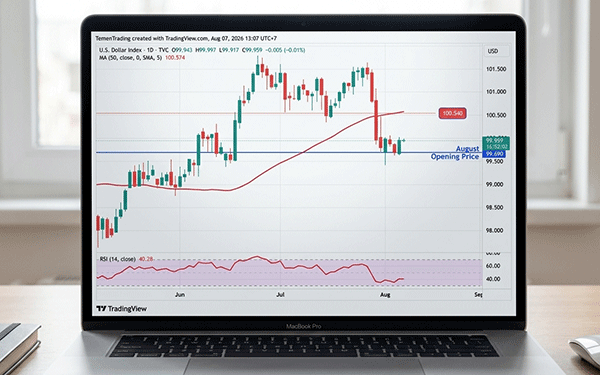Click the 99.000 price axis label
This screenshot has width=600, height=375.
[x=495, y=184]
